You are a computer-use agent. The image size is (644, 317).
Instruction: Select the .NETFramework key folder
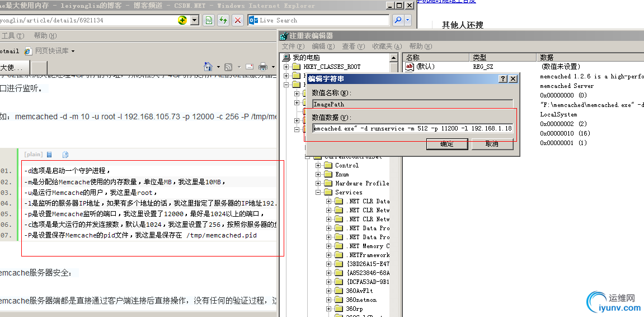368,255
